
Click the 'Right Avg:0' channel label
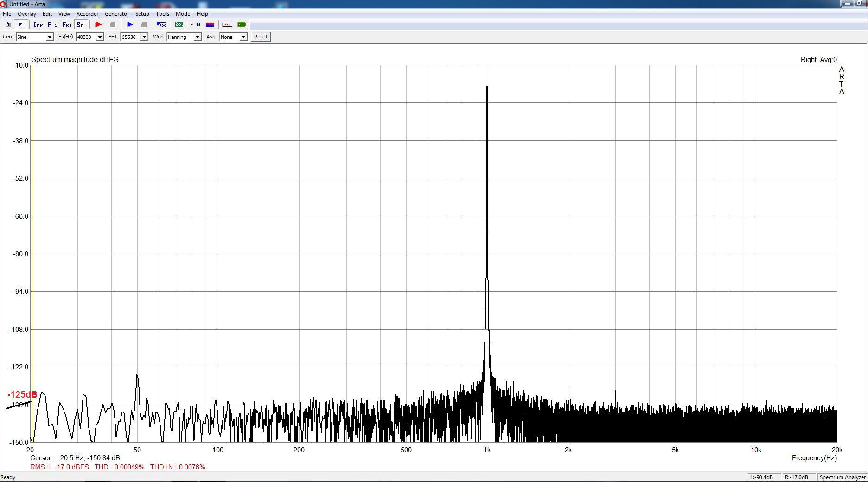point(819,60)
